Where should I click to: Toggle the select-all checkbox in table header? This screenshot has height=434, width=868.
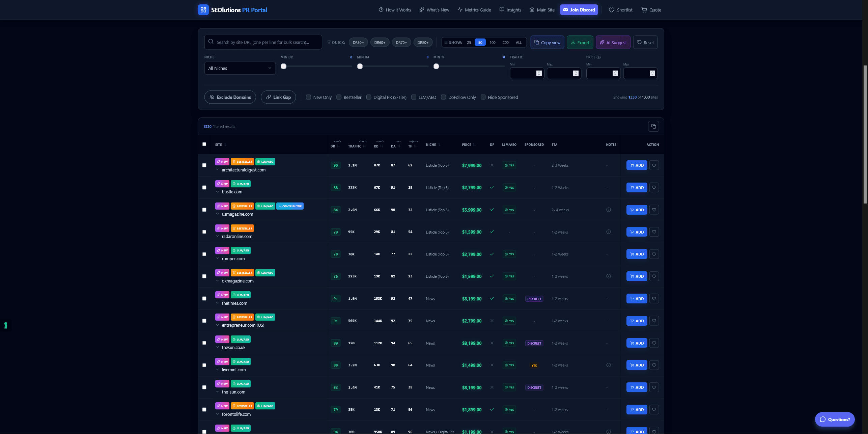click(x=204, y=144)
